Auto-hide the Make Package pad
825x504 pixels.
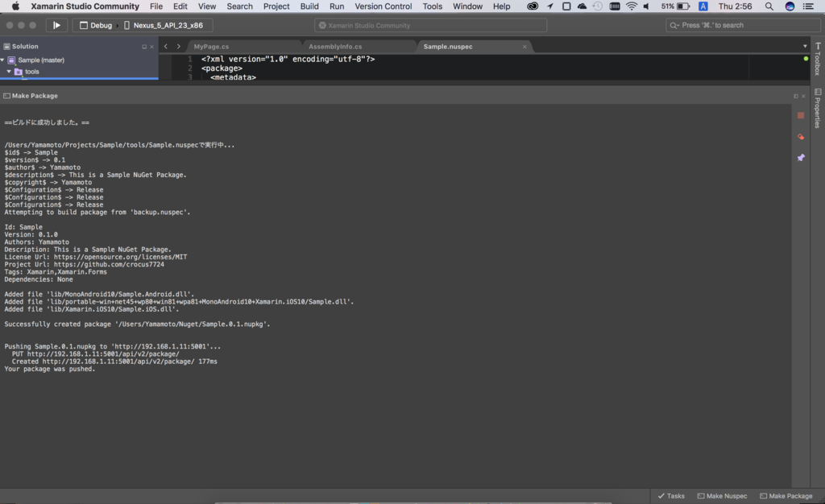(x=795, y=96)
